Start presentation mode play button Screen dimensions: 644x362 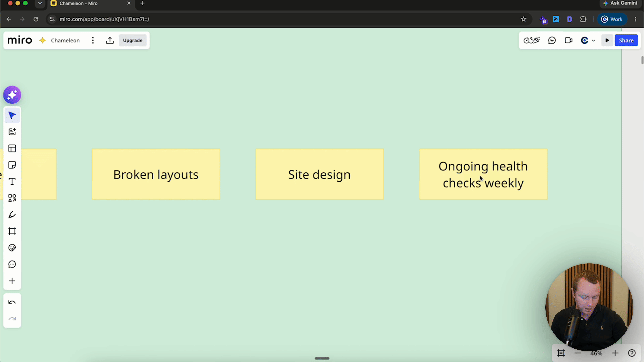(x=607, y=40)
